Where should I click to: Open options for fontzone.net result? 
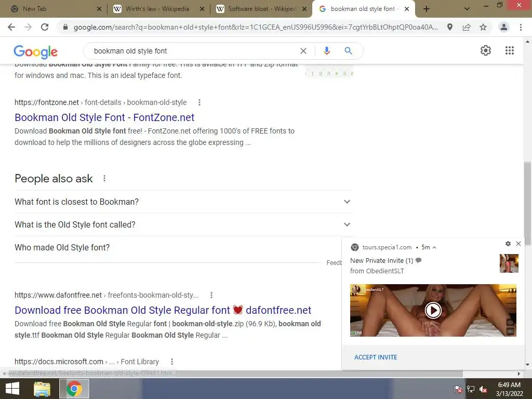click(199, 102)
